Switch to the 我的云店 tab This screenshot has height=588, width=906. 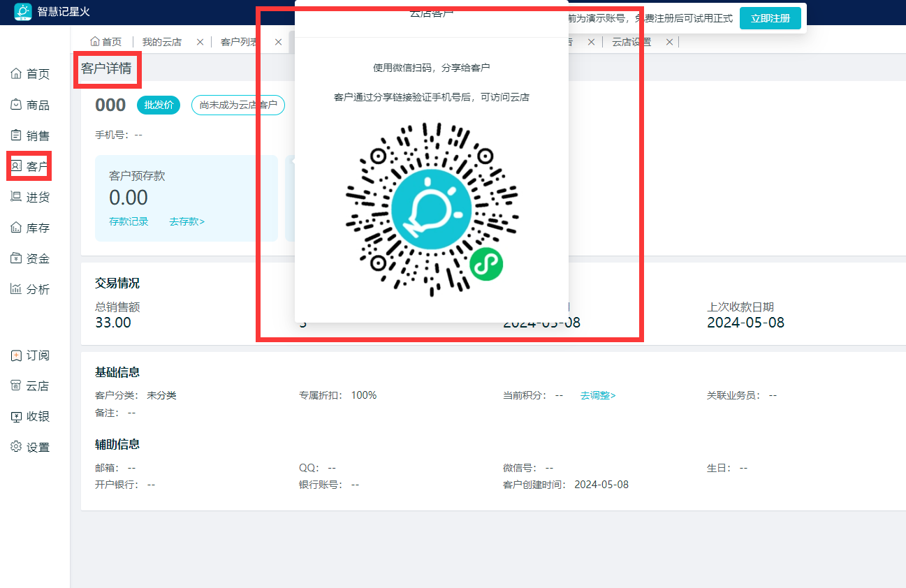click(162, 42)
